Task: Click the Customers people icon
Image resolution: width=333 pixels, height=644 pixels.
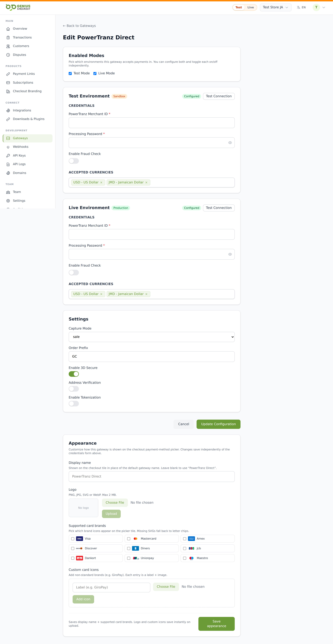Action: tap(8, 46)
